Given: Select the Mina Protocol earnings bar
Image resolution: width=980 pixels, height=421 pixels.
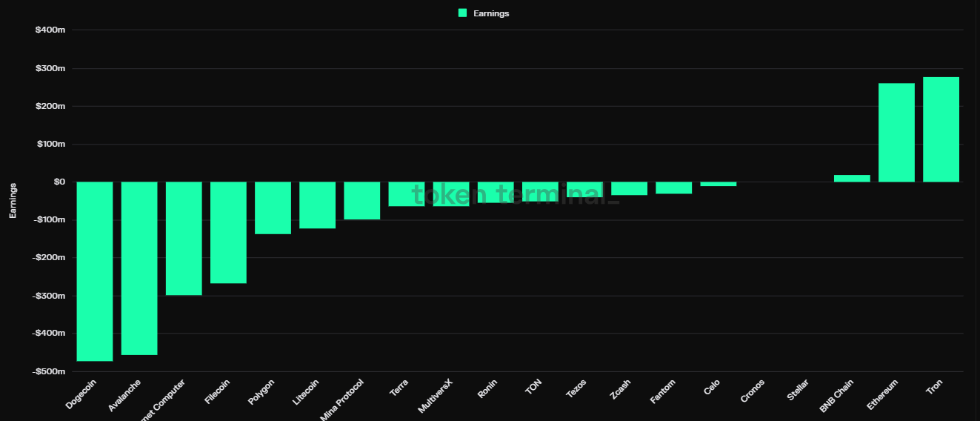Looking at the screenshot, I should tap(362, 201).
